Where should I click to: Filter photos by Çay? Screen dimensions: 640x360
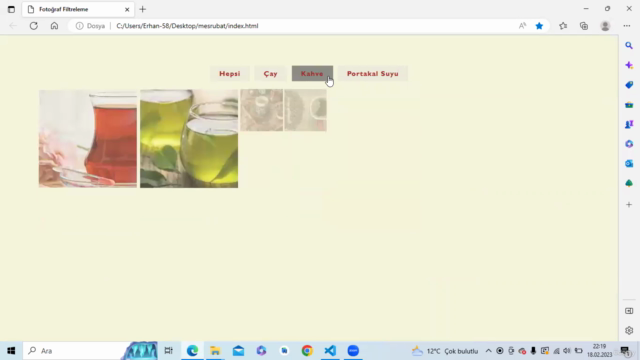(270, 73)
